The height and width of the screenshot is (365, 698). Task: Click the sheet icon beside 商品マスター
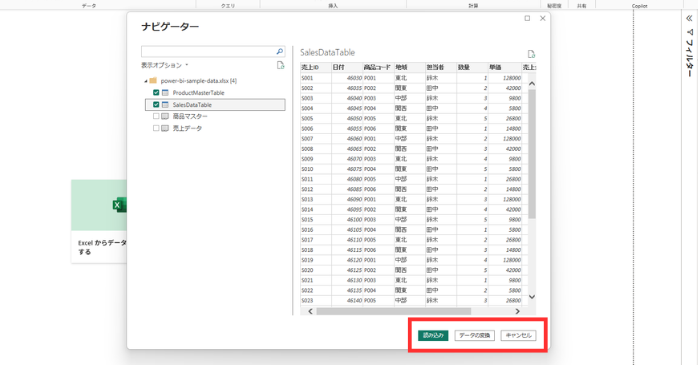point(165,116)
